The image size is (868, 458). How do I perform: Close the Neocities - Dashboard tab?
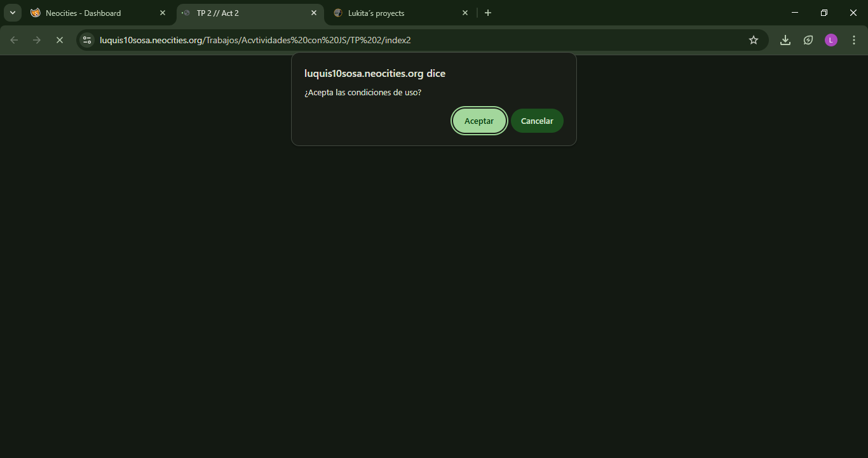pyautogui.click(x=163, y=13)
